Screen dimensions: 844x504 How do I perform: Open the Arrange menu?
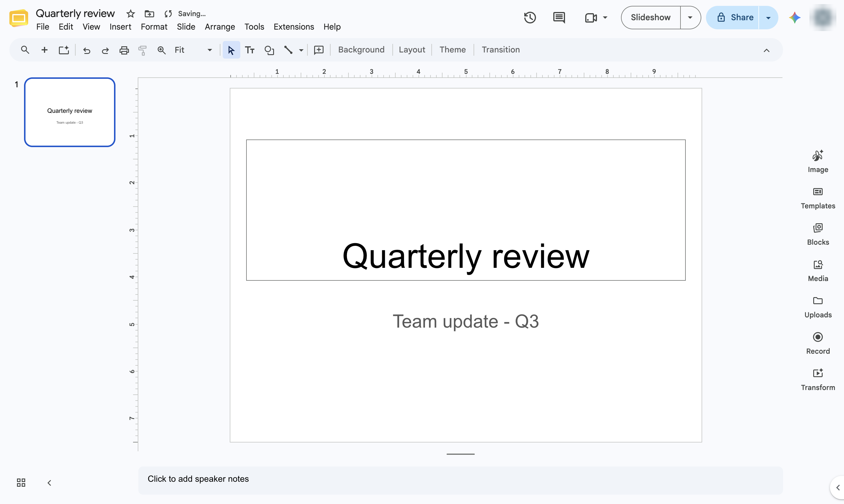click(x=220, y=27)
